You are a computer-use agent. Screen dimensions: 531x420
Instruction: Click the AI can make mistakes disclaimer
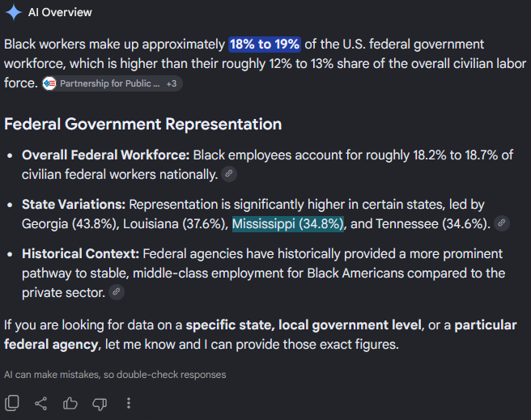click(115, 375)
